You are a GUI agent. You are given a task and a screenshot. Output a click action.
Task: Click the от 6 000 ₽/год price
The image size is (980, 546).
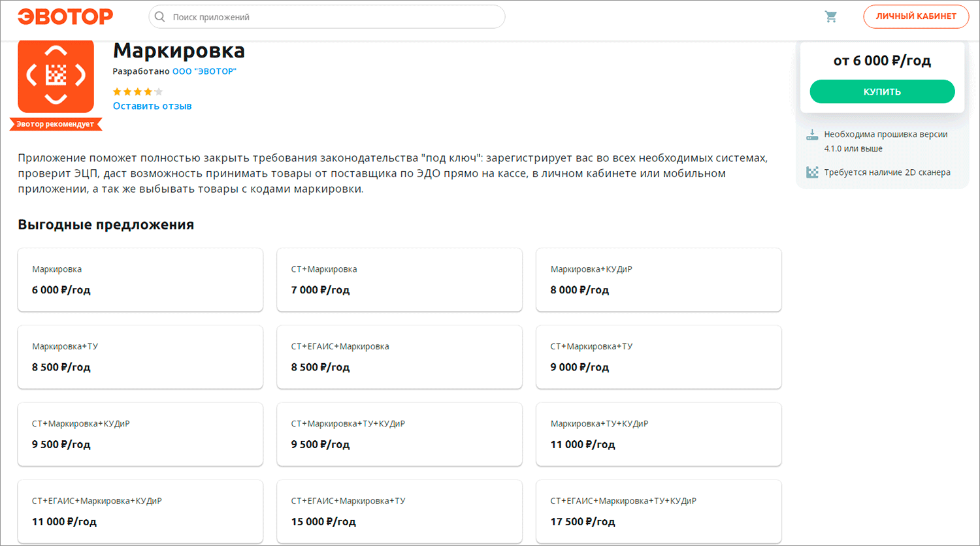tap(882, 61)
